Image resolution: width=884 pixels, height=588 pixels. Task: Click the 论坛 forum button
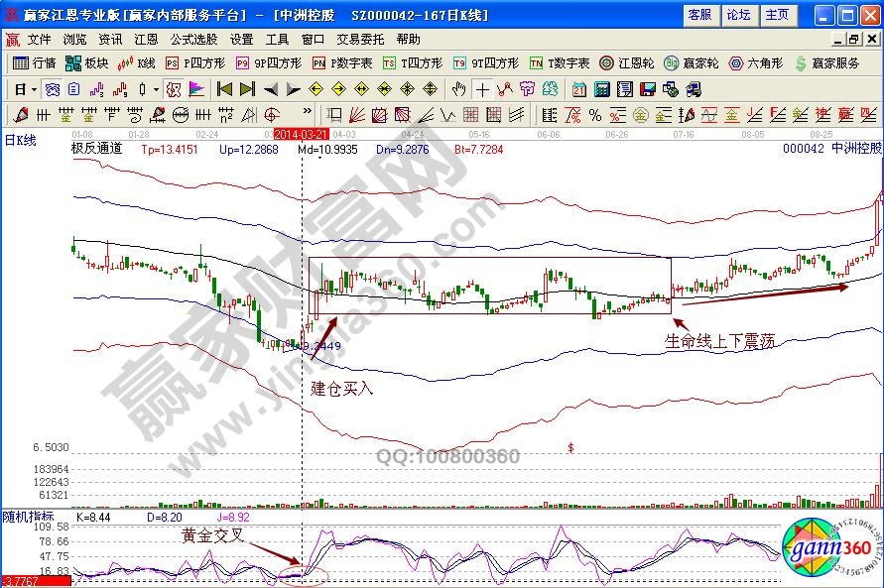pyautogui.click(x=737, y=15)
